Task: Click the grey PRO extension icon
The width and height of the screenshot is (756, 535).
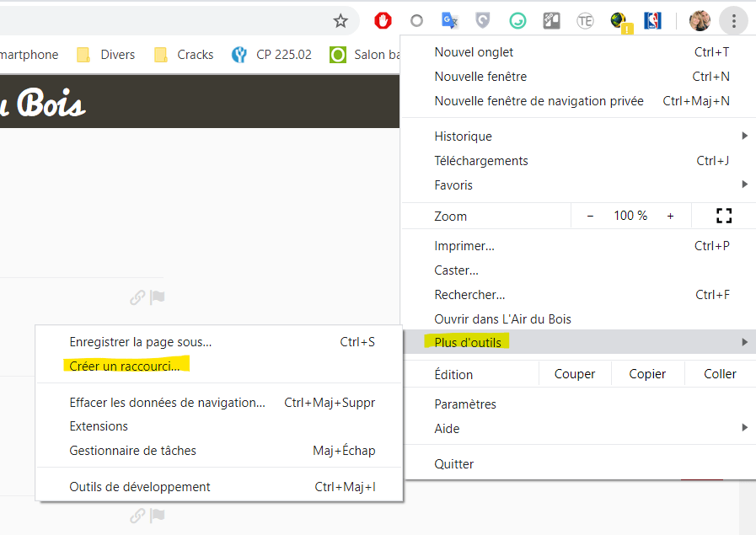Action: point(551,21)
